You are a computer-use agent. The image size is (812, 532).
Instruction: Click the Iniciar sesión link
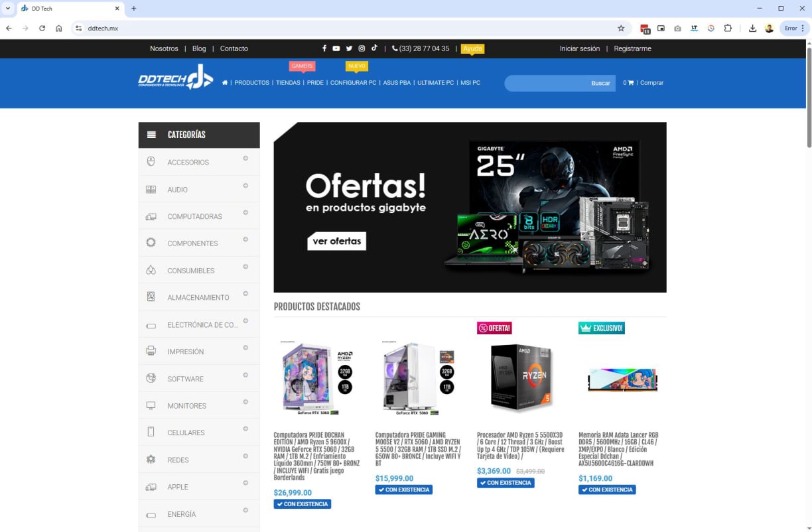[579, 48]
